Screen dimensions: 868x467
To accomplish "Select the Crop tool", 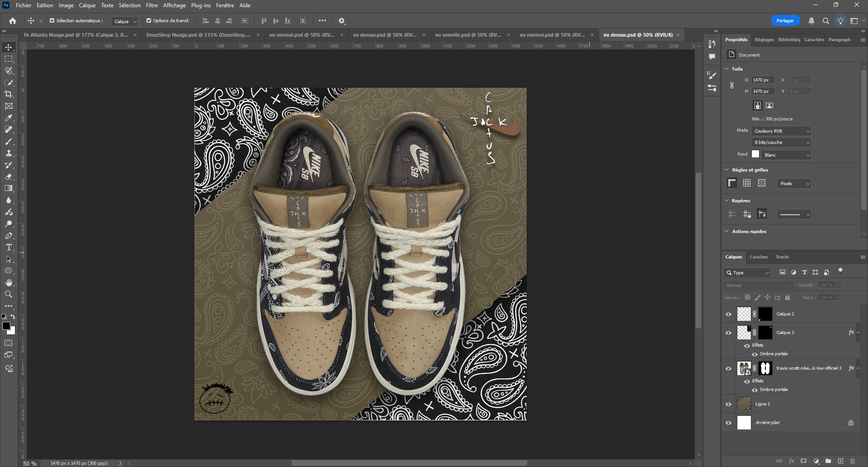I will [9, 94].
